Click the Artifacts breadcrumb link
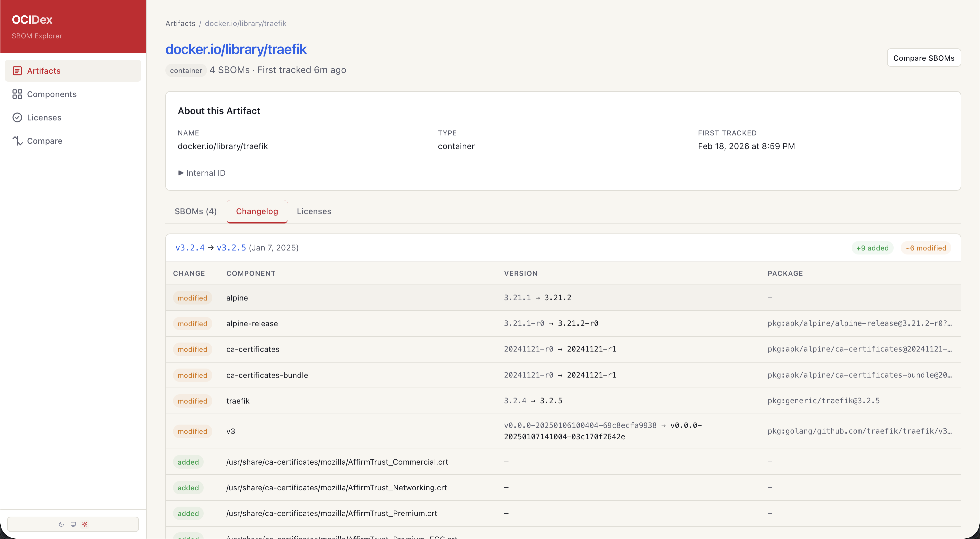This screenshot has height=539, width=980. coord(180,24)
